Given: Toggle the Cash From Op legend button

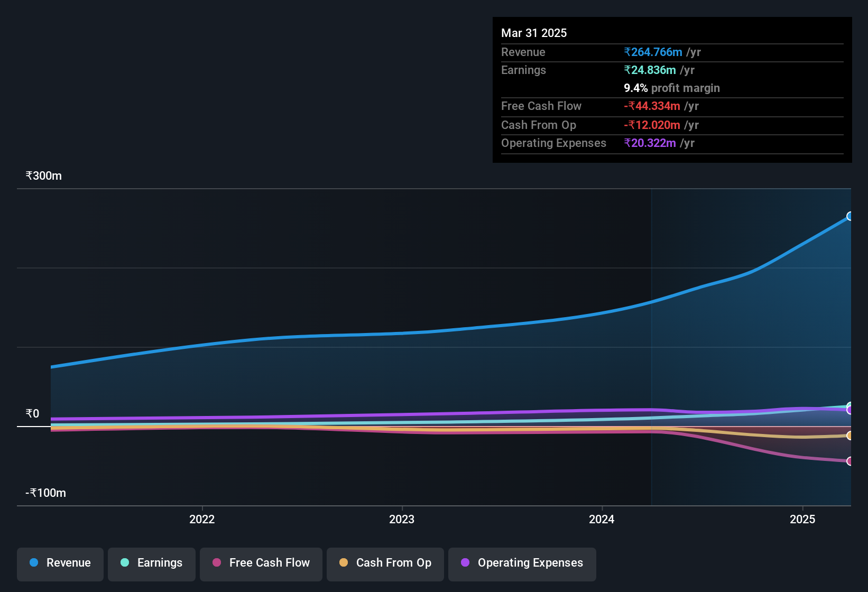Looking at the screenshot, I should coord(385,564).
